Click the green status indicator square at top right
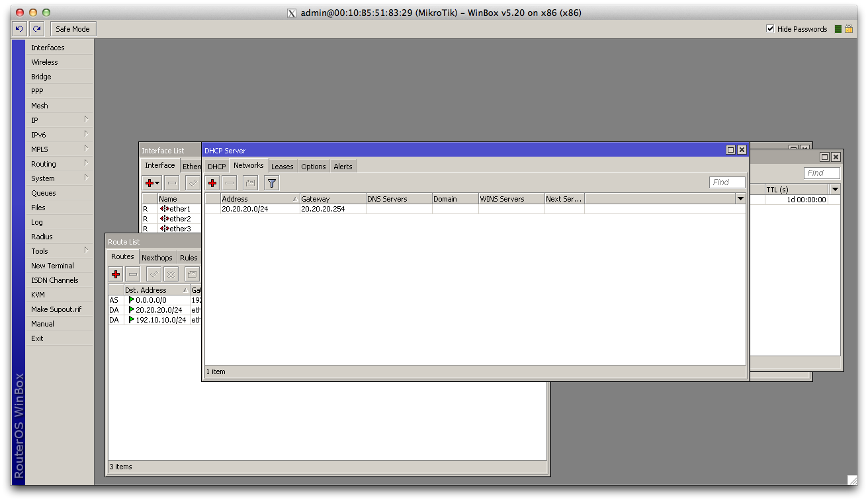Screen dimensions: 868x501 (838, 29)
